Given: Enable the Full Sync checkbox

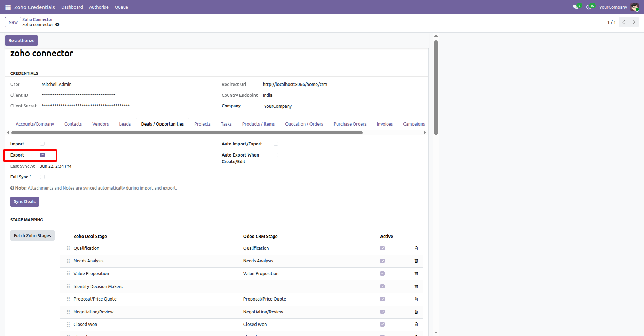Looking at the screenshot, I should point(42,177).
